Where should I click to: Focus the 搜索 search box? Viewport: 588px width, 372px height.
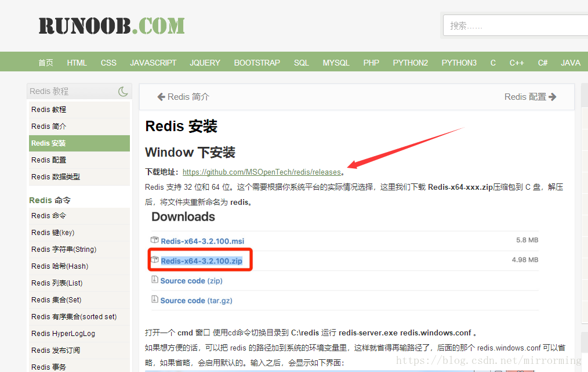tap(516, 26)
